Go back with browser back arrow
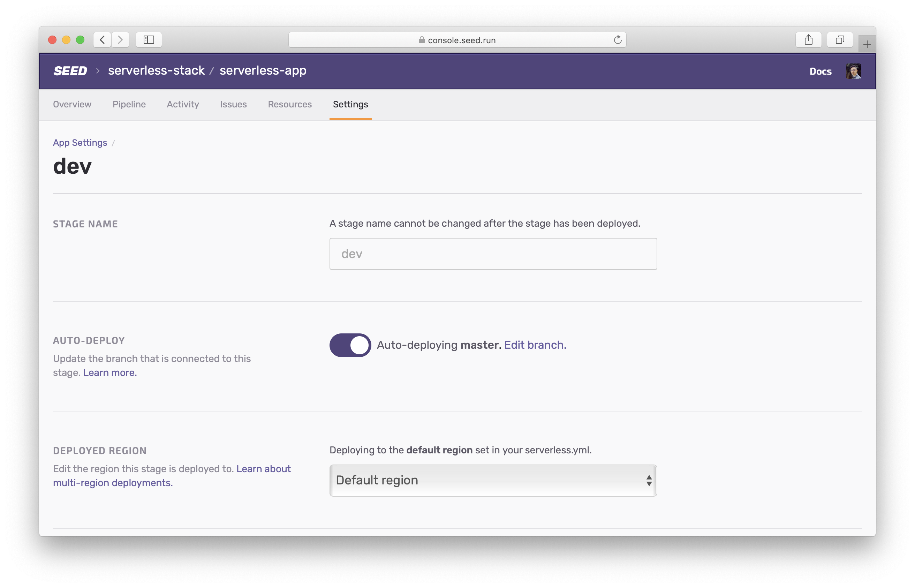This screenshot has width=915, height=588. click(102, 40)
